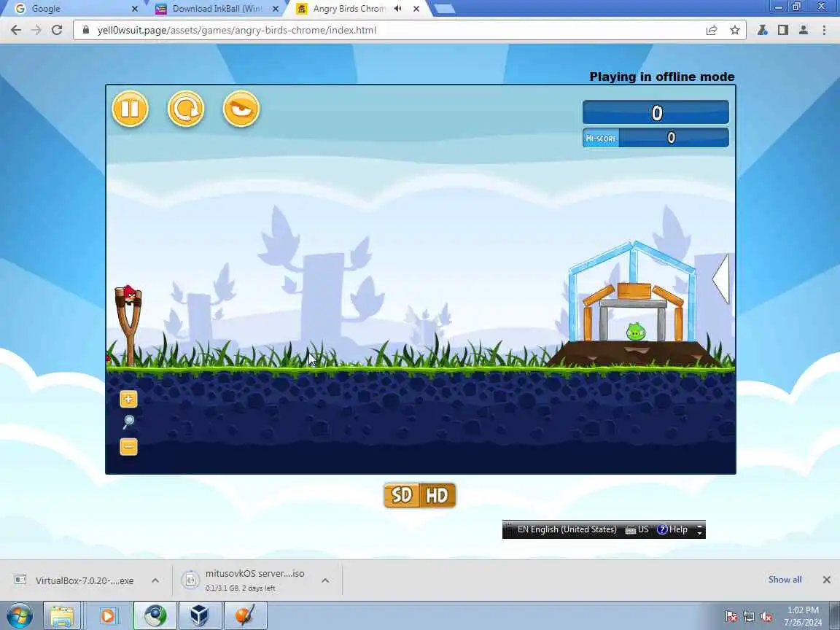Image resolution: width=840 pixels, height=630 pixels.
Task: Click the red bird on the slingshot
Action: pos(129,294)
